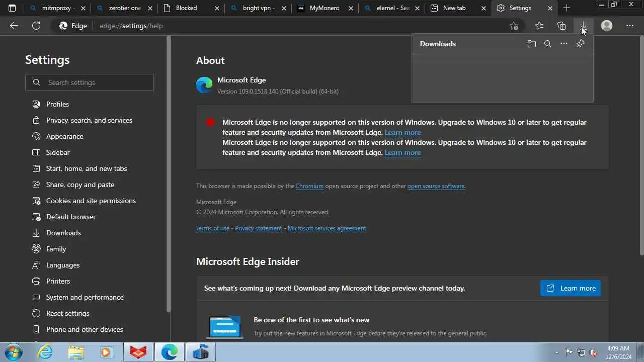Switch to the elemel search tab
The image size is (644, 362).
click(392, 8)
